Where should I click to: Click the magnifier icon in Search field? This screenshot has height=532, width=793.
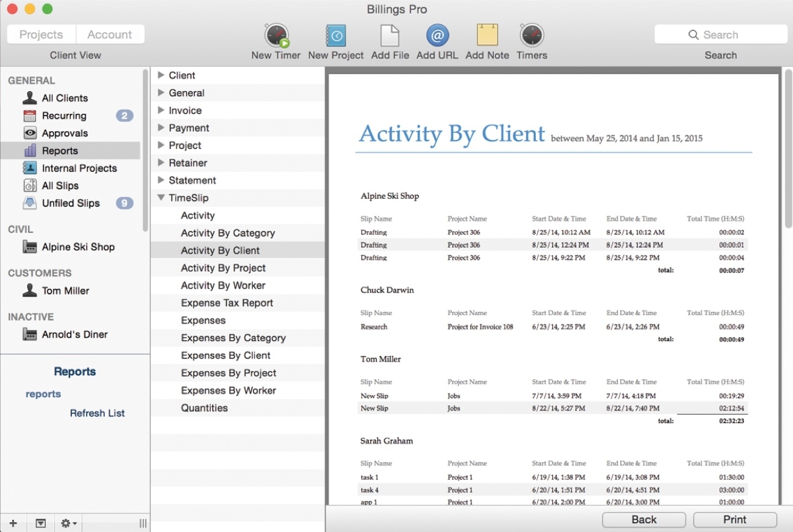pyautogui.click(x=694, y=35)
